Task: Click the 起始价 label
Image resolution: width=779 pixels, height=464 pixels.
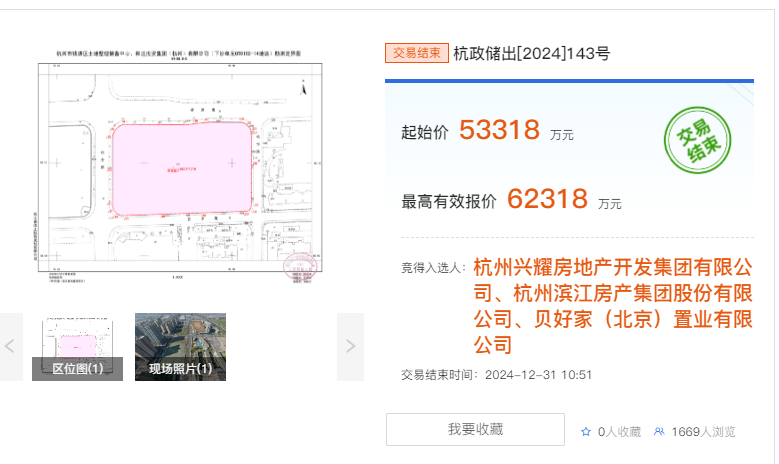Action: tap(425, 132)
